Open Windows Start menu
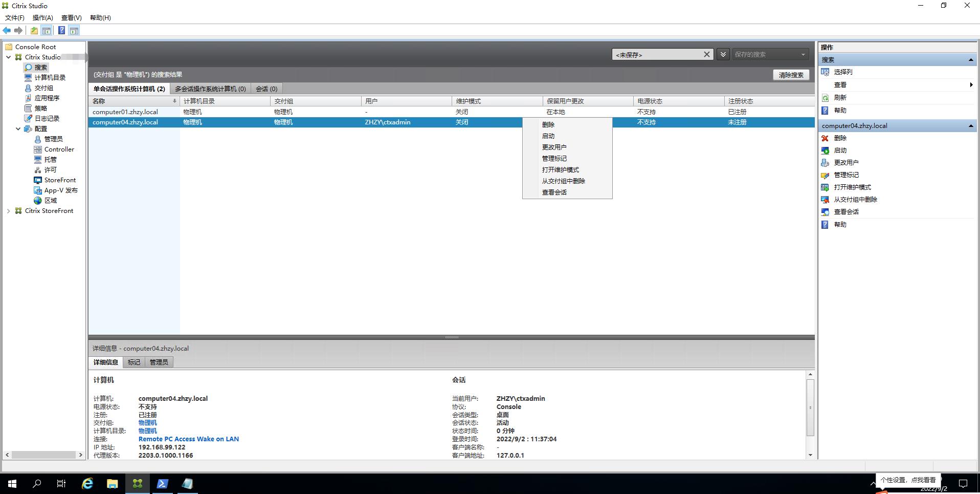The width and height of the screenshot is (980, 494). pos(12,483)
